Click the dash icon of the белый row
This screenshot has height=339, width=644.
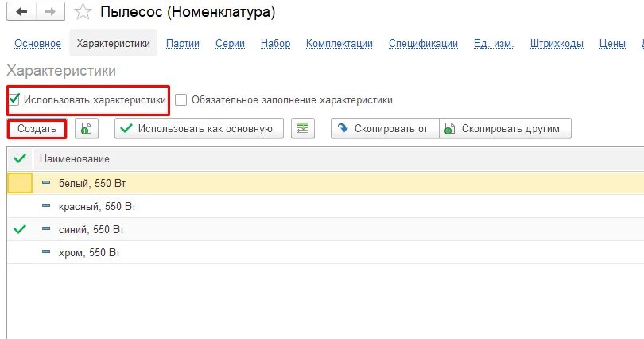46,182
